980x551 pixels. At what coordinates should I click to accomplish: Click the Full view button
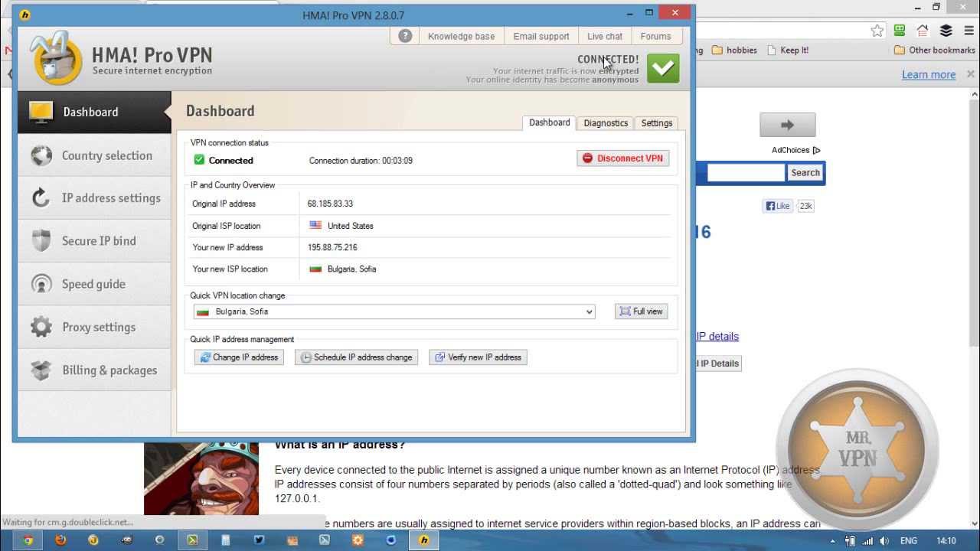click(x=641, y=311)
